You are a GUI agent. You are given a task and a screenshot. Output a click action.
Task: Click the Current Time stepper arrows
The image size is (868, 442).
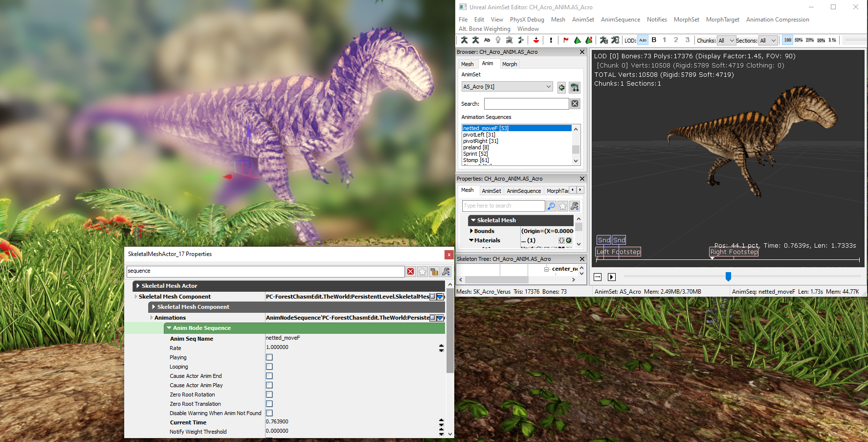pos(442,422)
